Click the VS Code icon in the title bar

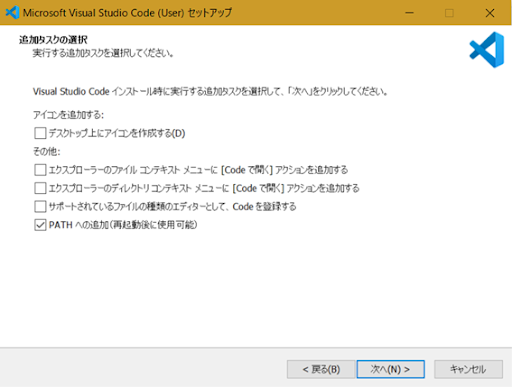[12, 13]
